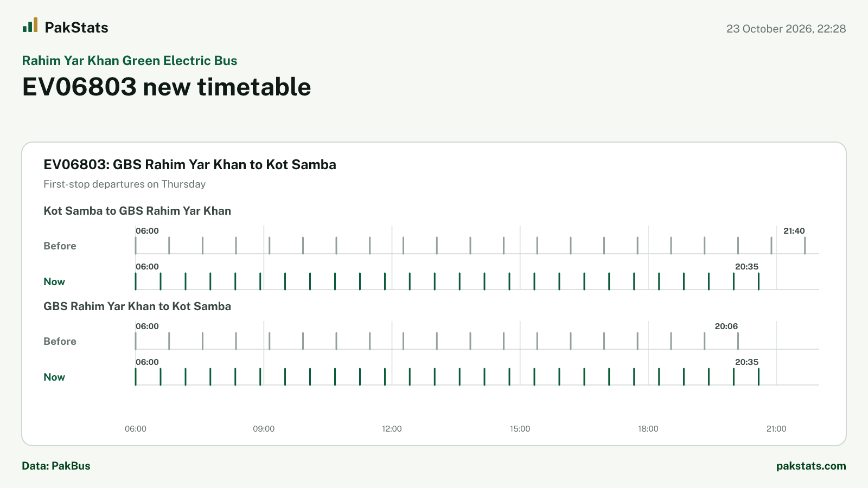Click the 20:06 last departure label
This screenshot has height=488, width=868.
tap(726, 326)
